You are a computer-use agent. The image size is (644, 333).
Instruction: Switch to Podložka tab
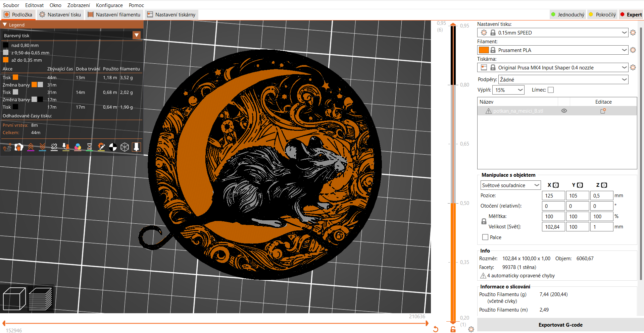click(x=18, y=14)
